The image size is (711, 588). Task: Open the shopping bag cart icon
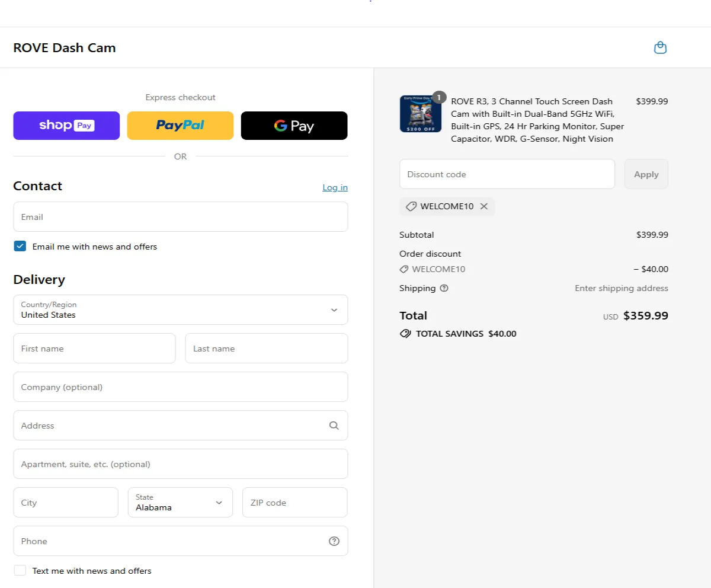[660, 48]
